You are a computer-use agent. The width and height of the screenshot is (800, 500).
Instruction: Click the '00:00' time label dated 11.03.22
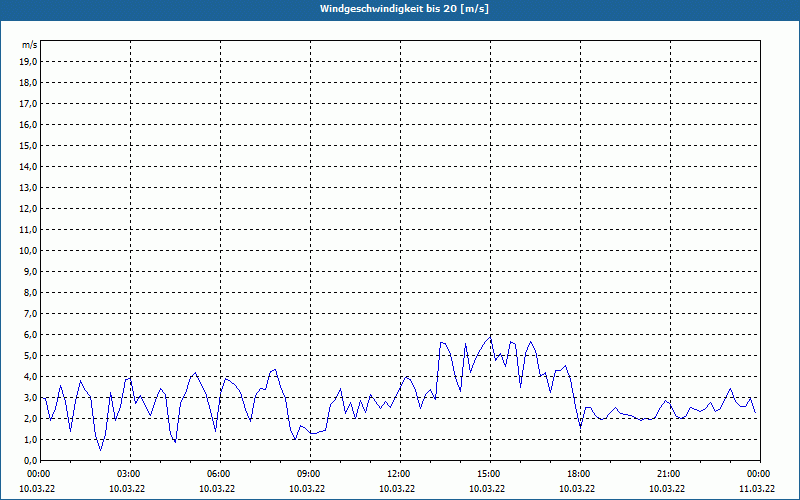click(x=760, y=474)
